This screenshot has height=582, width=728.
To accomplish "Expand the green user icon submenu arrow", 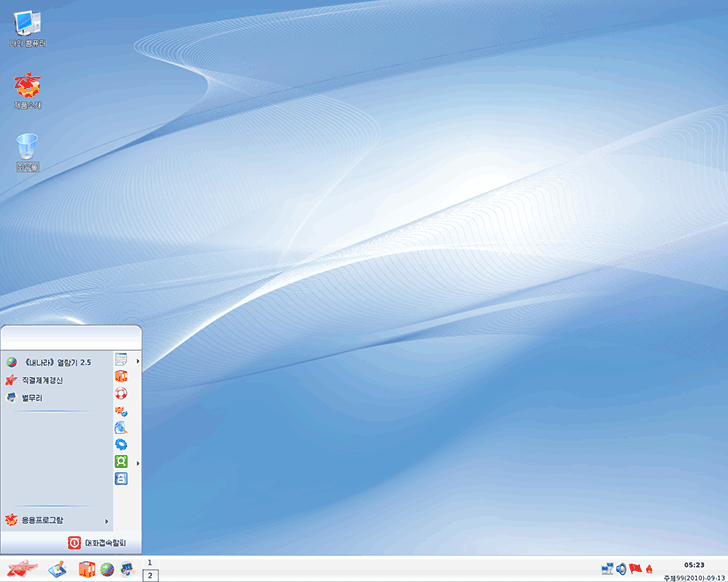I will 137,463.
